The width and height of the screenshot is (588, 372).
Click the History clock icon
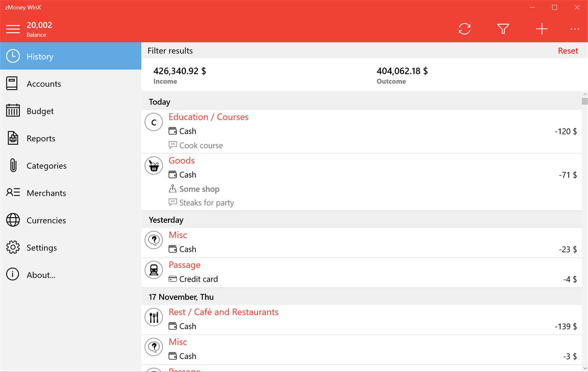pos(13,56)
